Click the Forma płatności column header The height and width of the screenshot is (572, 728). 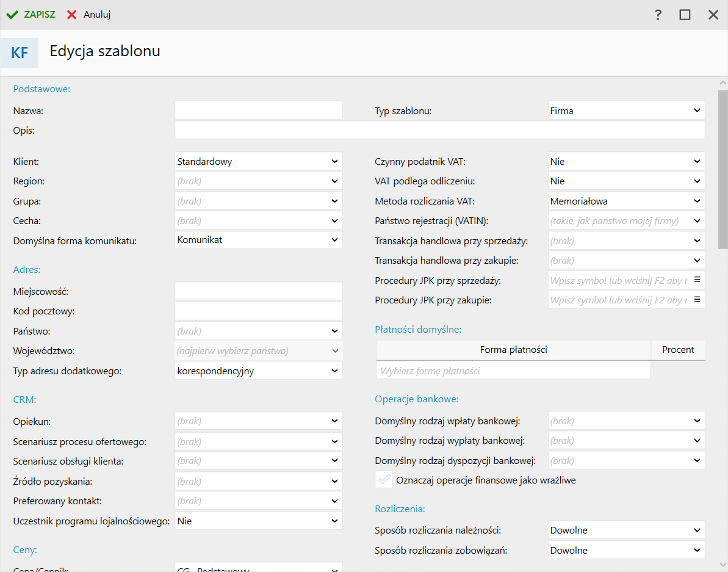[x=513, y=350]
